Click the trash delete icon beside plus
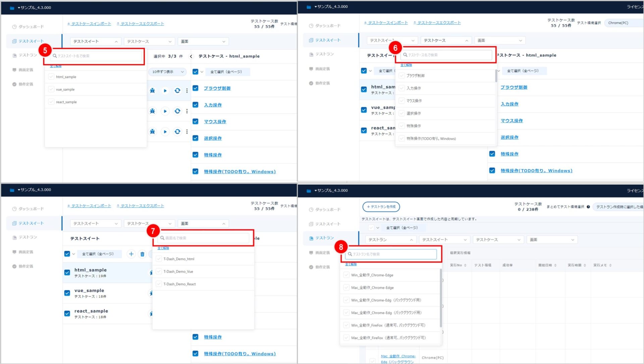Image resolution: width=644 pixels, height=364 pixels. pyautogui.click(x=142, y=254)
